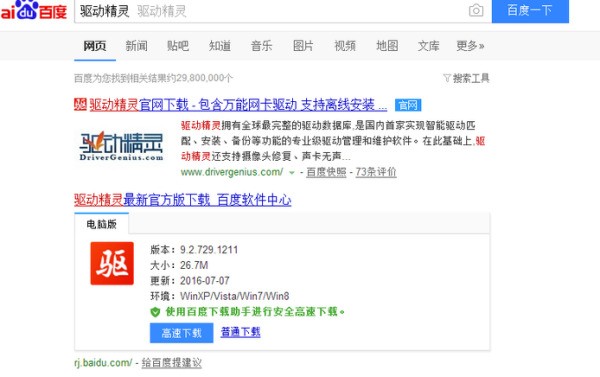Image resolution: width=600 pixels, height=377 pixels.
Task: Click the 高速下载 button
Action: [181, 333]
